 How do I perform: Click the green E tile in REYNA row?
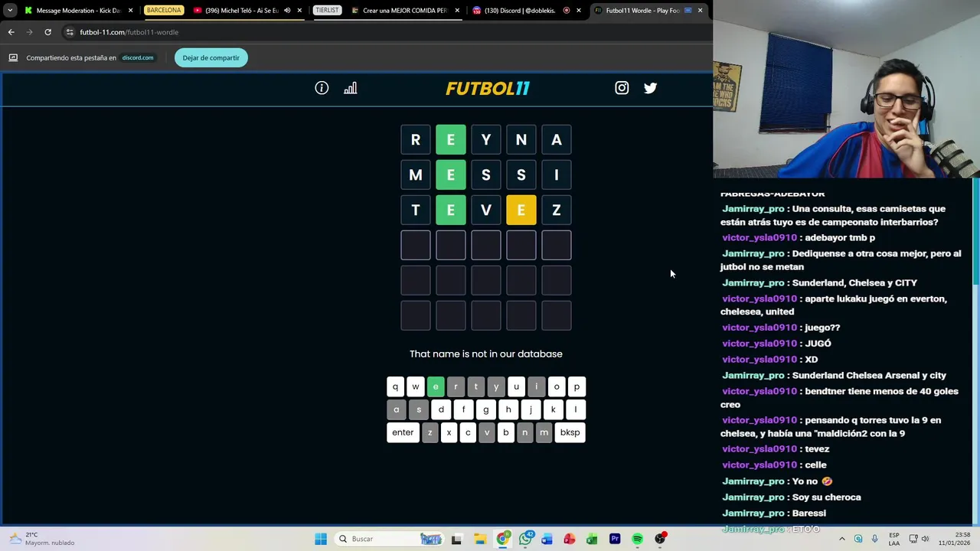[x=450, y=139]
